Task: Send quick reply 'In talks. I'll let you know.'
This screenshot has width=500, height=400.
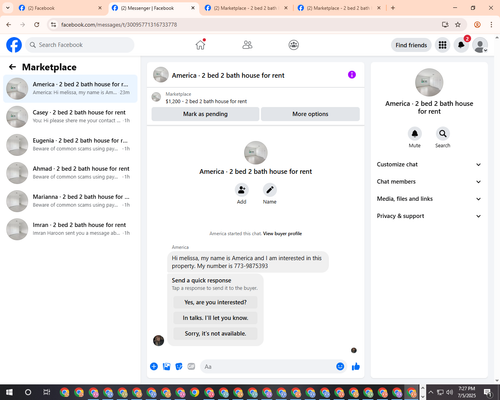Action: (x=215, y=318)
